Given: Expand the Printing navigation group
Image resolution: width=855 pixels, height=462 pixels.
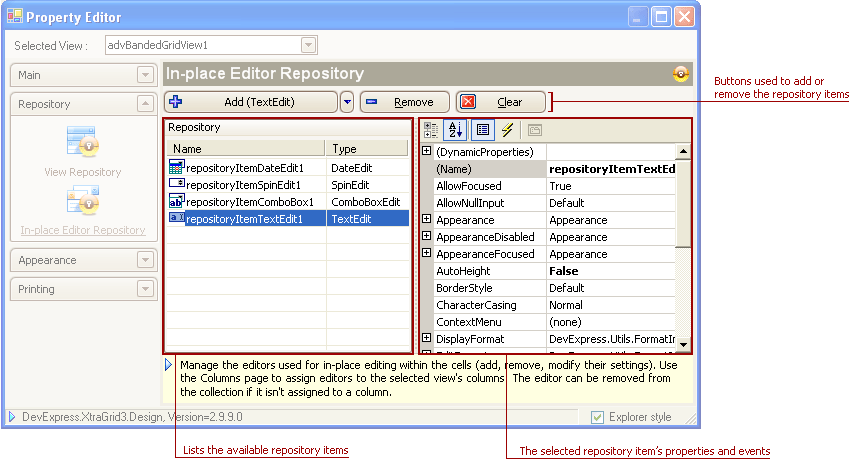Looking at the screenshot, I should (x=145, y=289).
